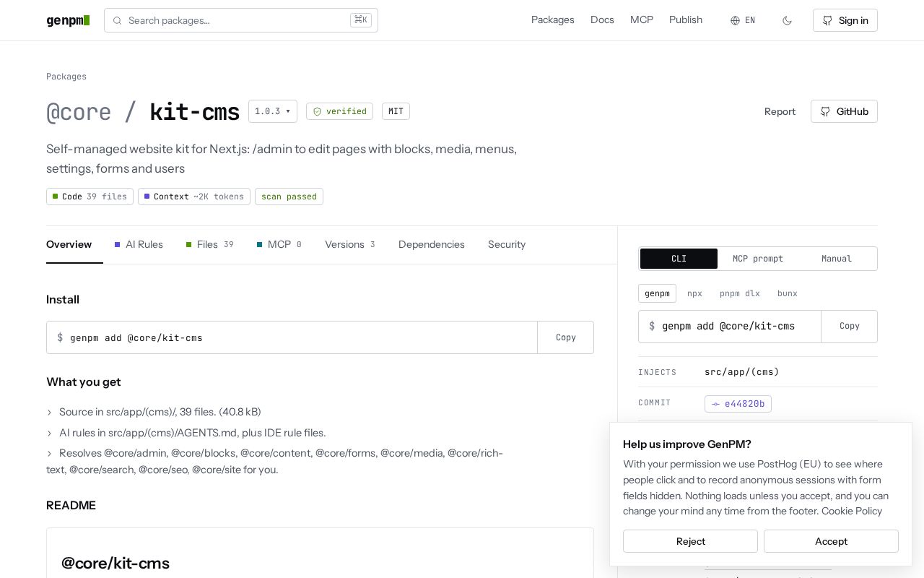This screenshot has height=578, width=924.
Task: Switch to the MCP 0 tab
Action: (x=279, y=245)
